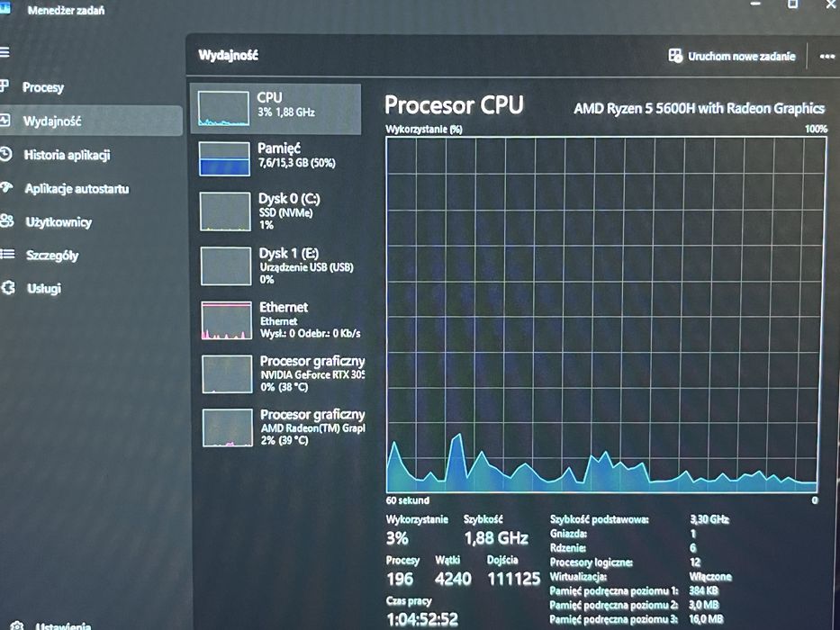The height and width of the screenshot is (630, 840).
Task: Click the Procesy sidebar icon
Action: pos(5,85)
